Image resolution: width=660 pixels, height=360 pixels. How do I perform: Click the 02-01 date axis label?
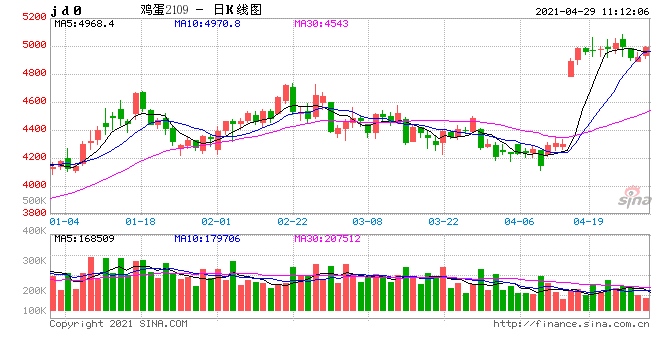click(216, 221)
